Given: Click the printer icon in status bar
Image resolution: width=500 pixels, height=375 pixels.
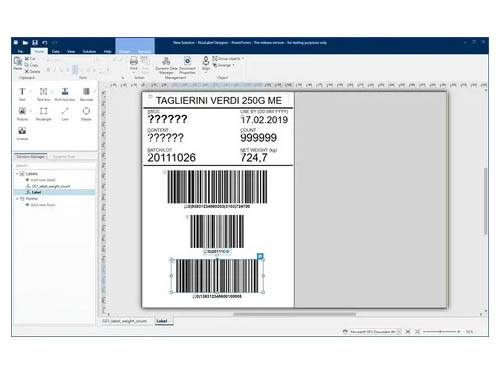Looking at the screenshot, I should coord(345,332).
